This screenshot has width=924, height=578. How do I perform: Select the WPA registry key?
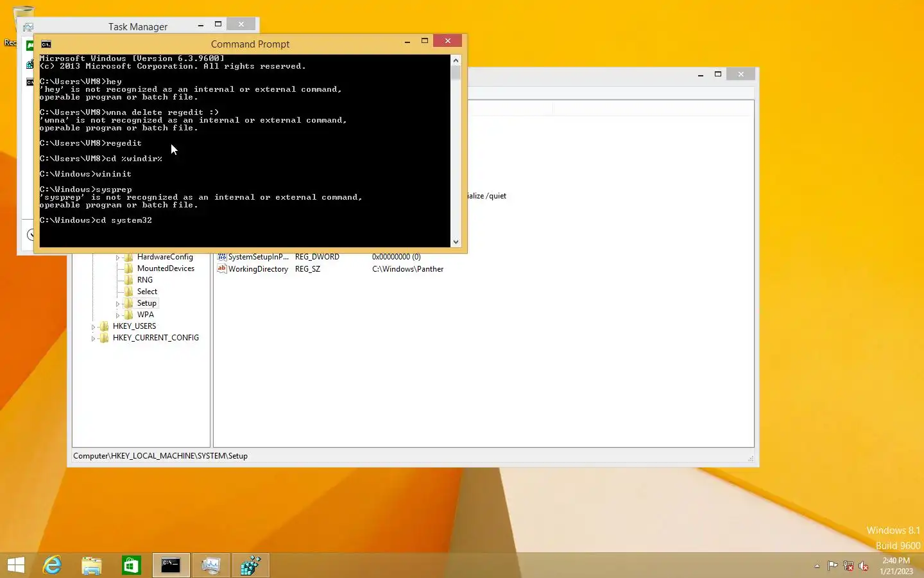click(x=146, y=315)
